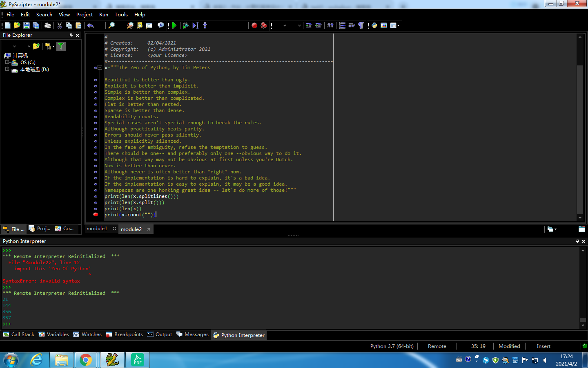Screen dimensions: 588x368
Task: Run the script with the green play icon
Action: coord(174,25)
